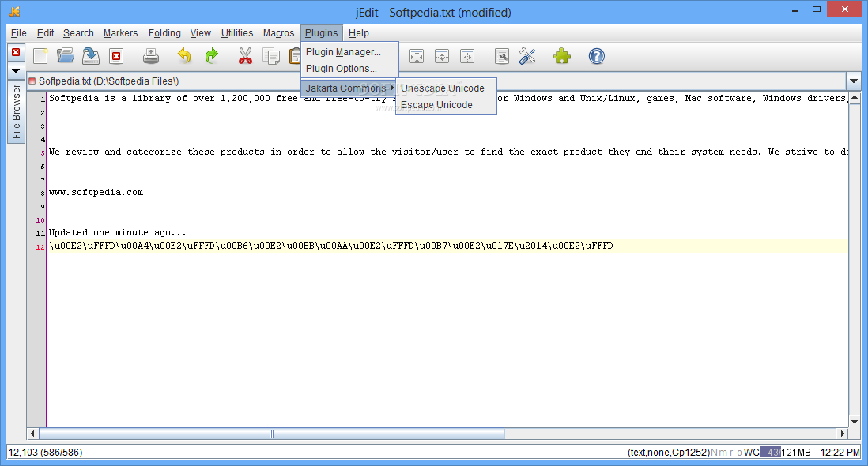Viewport: 868px width, 466px height.
Task: Select the Jakarta Commons submenu entry
Action: 350,88
